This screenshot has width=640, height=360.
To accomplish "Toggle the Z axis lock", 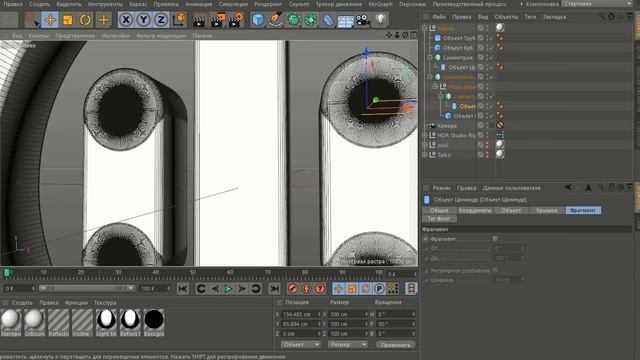I will 161,20.
